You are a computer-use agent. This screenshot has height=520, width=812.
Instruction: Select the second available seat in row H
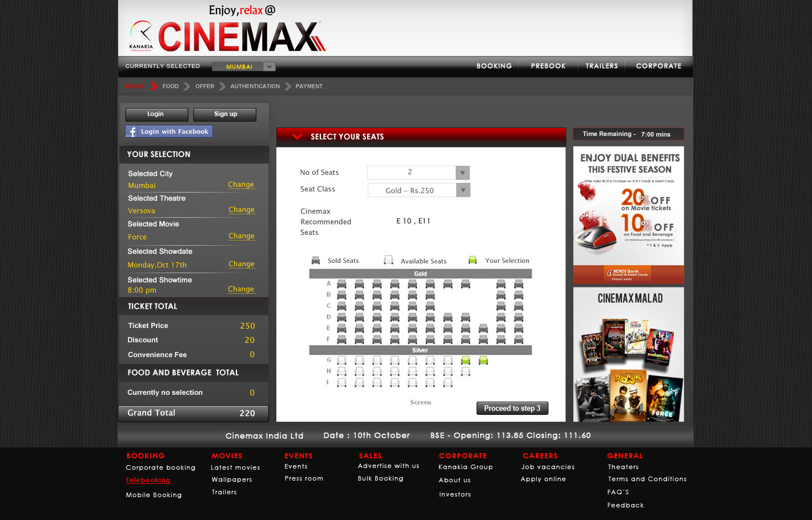pyautogui.click(x=359, y=371)
